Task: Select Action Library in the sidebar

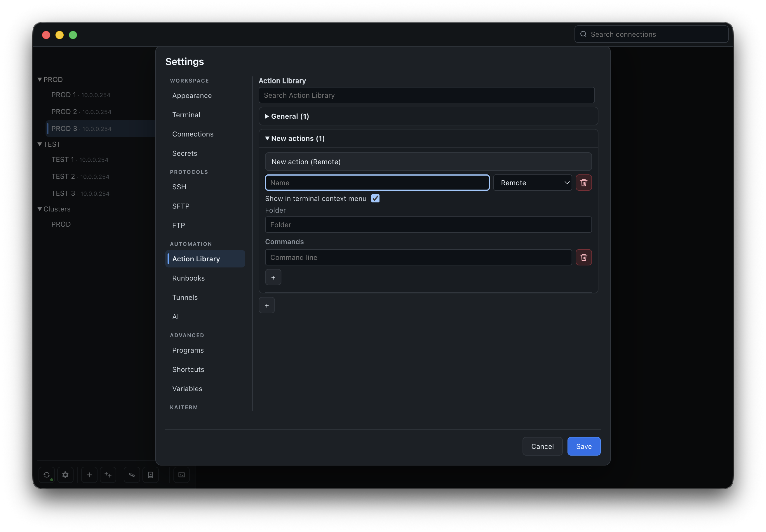Action: 205,259
